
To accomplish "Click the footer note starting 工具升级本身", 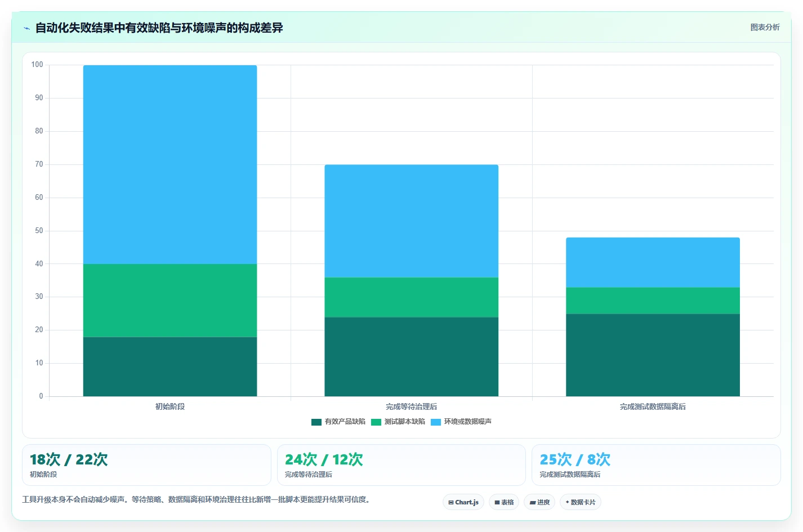I will 198,499.
